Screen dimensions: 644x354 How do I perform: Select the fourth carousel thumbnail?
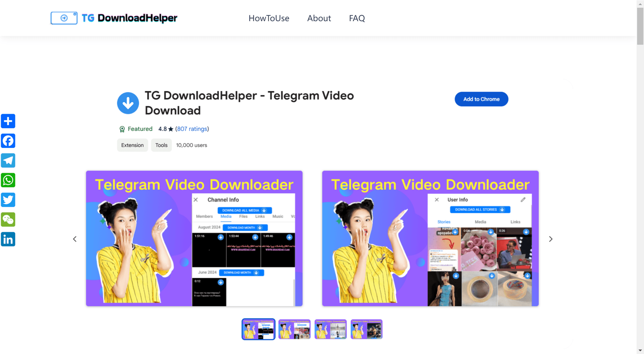366,329
